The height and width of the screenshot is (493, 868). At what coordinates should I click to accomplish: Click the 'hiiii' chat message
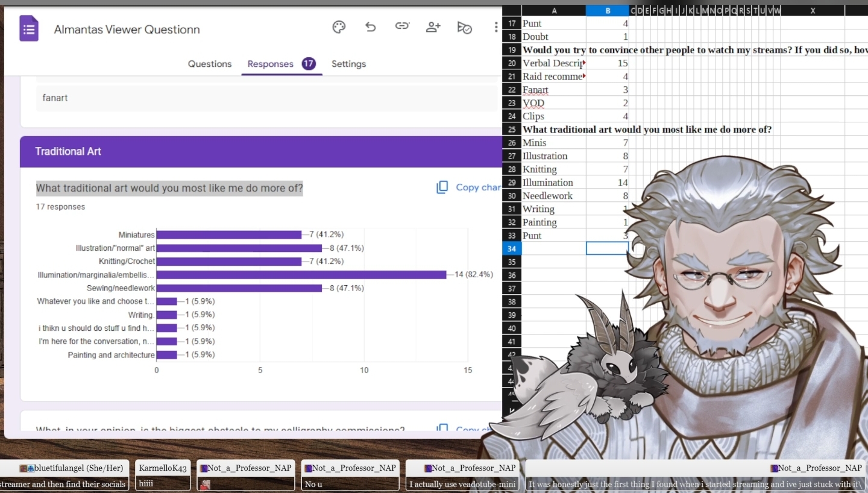pyautogui.click(x=146, y=484)
